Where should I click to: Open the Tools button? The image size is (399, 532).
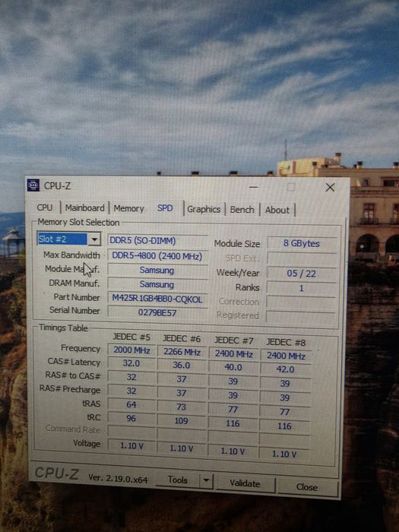[177, 480]
